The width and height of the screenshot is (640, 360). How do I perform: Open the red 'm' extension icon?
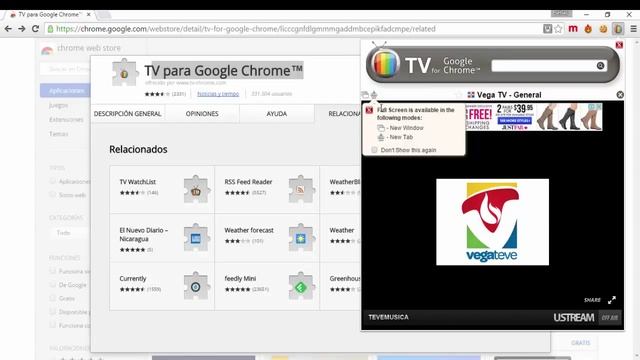[x=573, y=29]
